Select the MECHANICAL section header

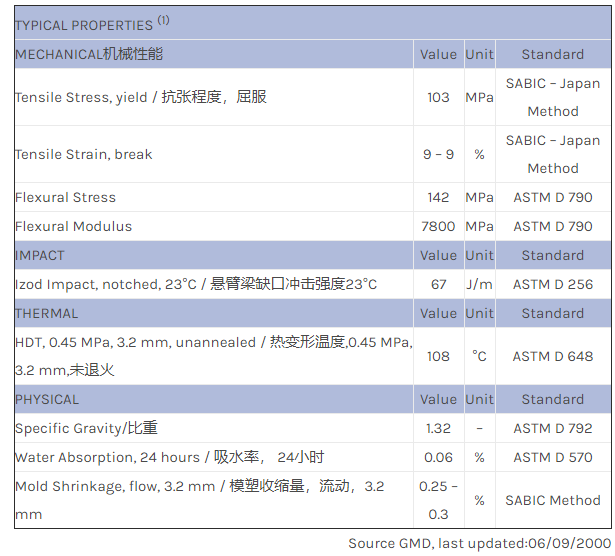[x=89, y=54]
